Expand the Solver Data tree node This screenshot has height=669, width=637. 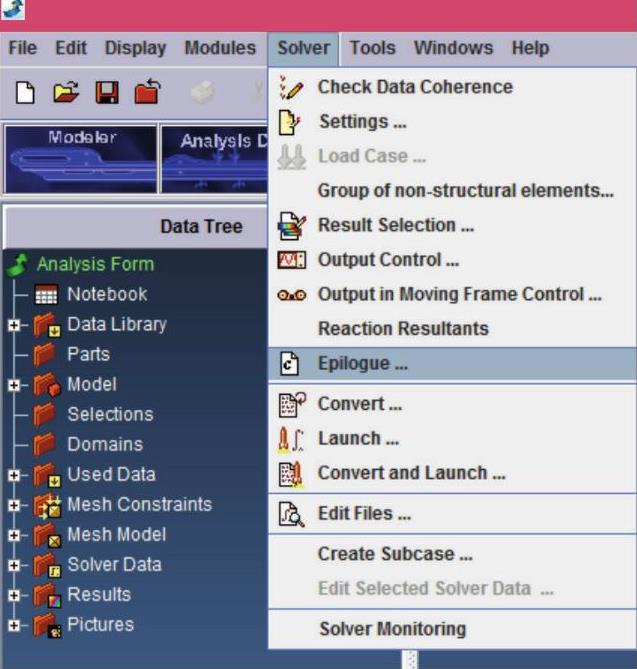(x=14, y=565)
